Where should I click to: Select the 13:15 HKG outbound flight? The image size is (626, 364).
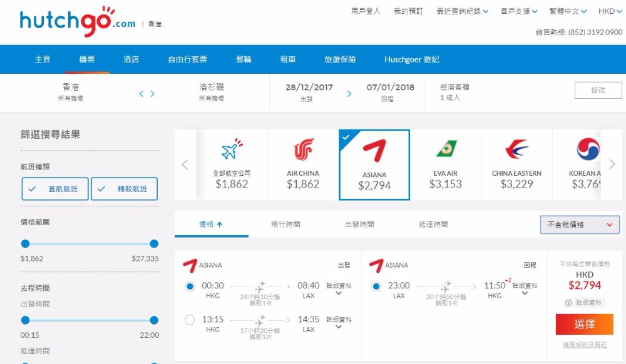point(190,320)
